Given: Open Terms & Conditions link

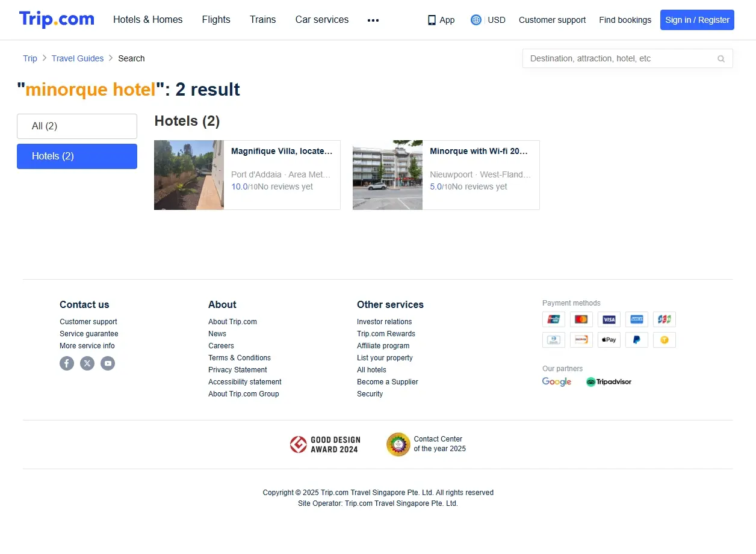Looking at the screenshot, I should coord(240,358).
